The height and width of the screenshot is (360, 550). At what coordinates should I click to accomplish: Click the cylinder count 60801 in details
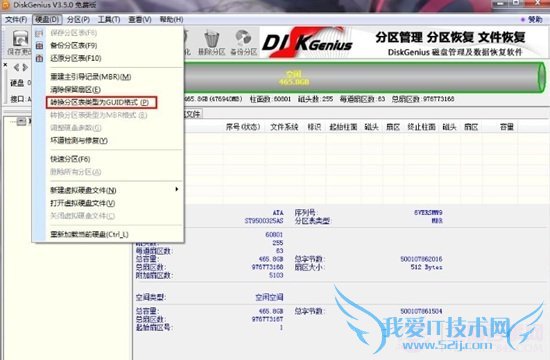coord(274,234)
